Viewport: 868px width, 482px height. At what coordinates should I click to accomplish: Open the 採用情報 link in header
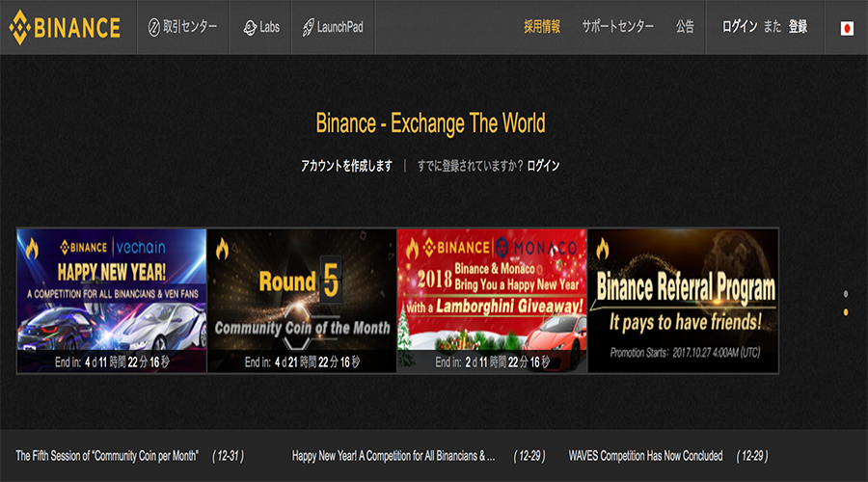(x=542, y=27)
